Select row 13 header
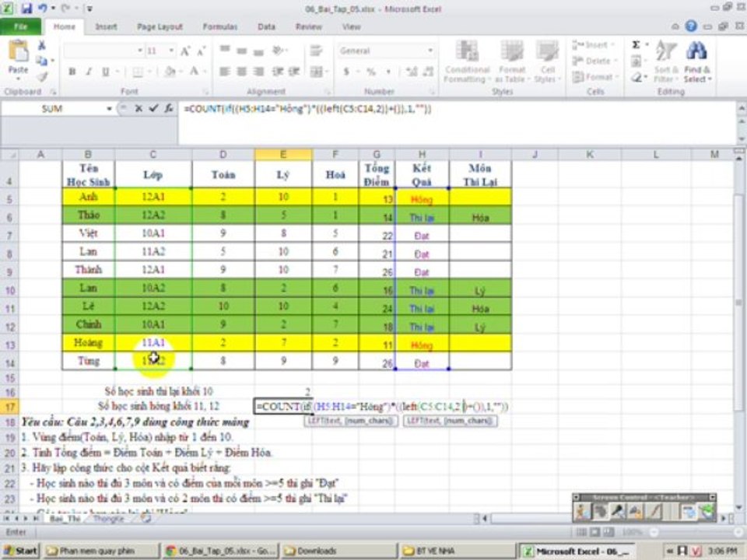 (9, 345)
